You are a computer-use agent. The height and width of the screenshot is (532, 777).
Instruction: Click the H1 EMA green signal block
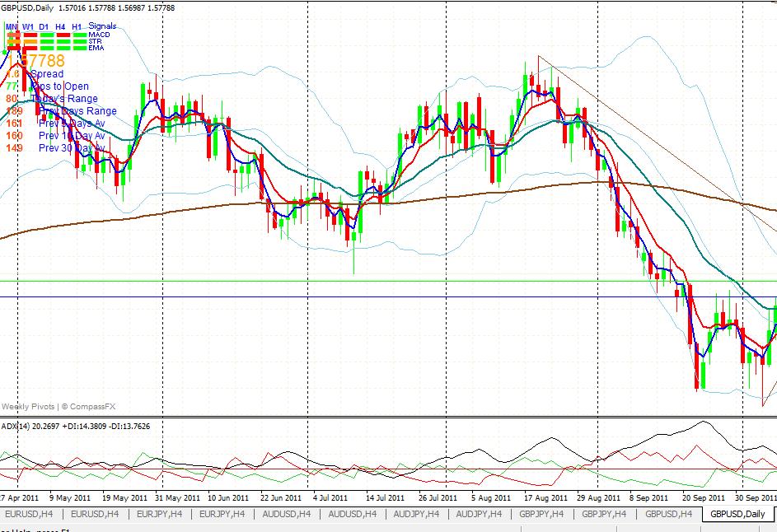[x=80, y=47]
